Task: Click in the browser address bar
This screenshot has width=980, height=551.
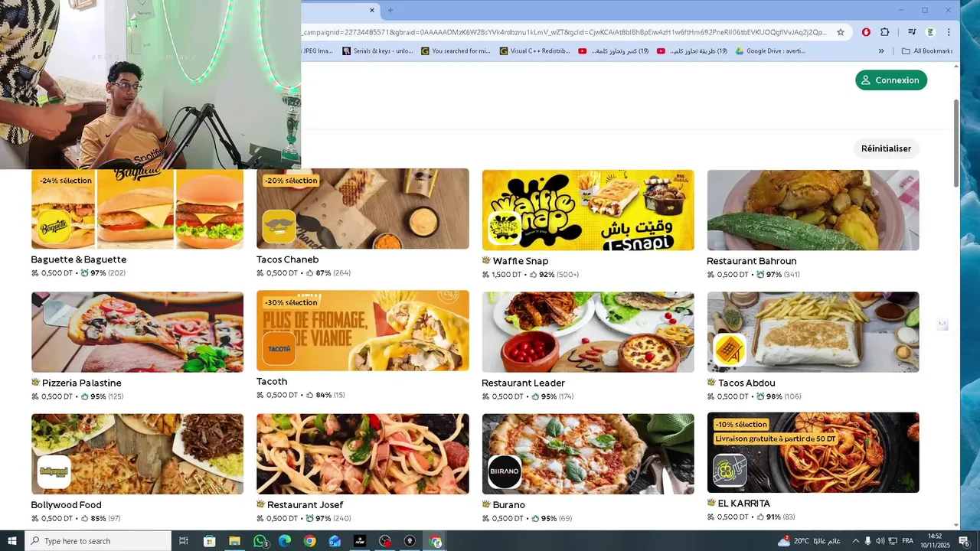Action: 565,32
